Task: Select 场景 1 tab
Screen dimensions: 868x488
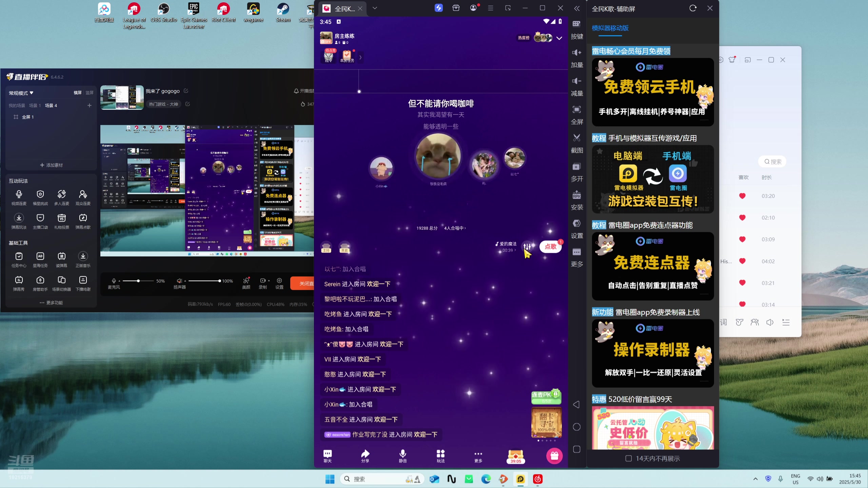Action: coord(35,105)
